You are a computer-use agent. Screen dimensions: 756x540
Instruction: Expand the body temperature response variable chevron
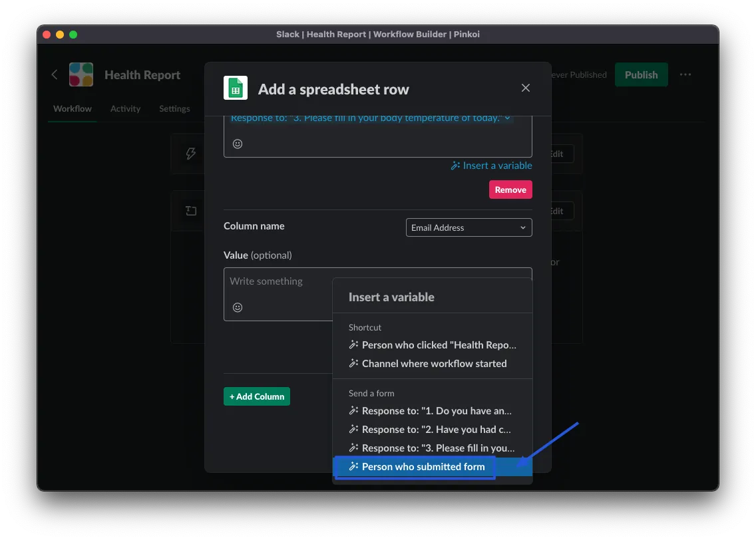507,118
